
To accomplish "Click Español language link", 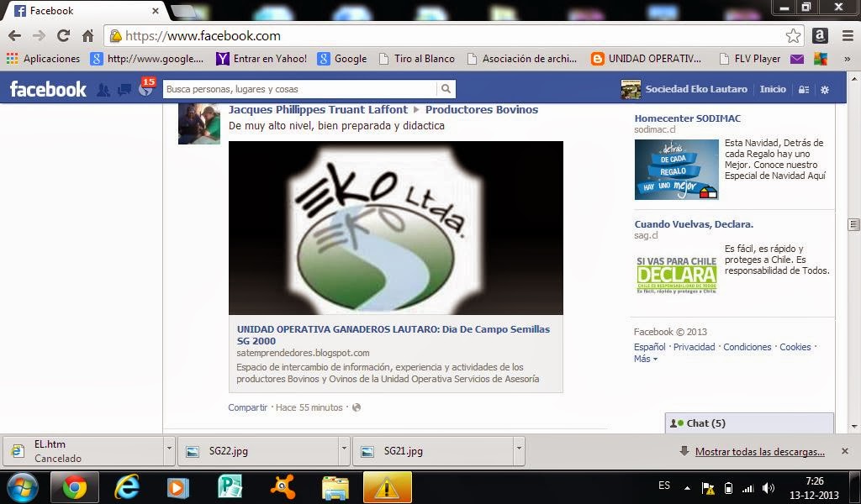I will (x=650, y=347).
